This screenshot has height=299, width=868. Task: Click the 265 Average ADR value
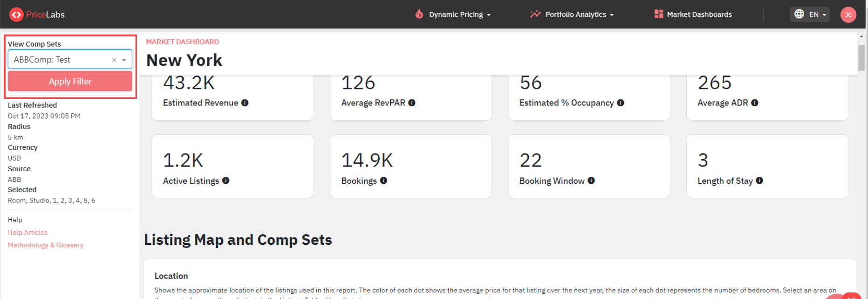tap(715, 83)
